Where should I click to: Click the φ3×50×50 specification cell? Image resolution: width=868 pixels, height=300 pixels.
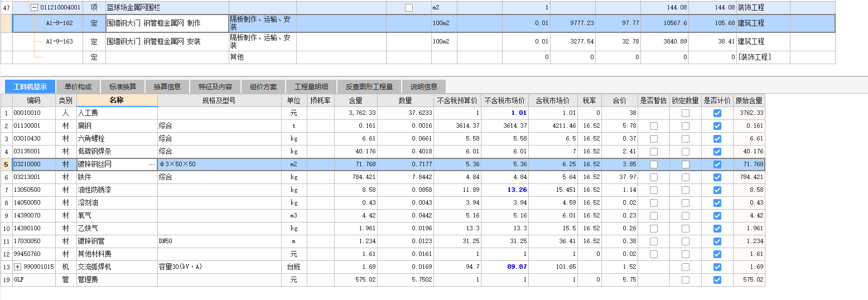click(x=219, y=164)
